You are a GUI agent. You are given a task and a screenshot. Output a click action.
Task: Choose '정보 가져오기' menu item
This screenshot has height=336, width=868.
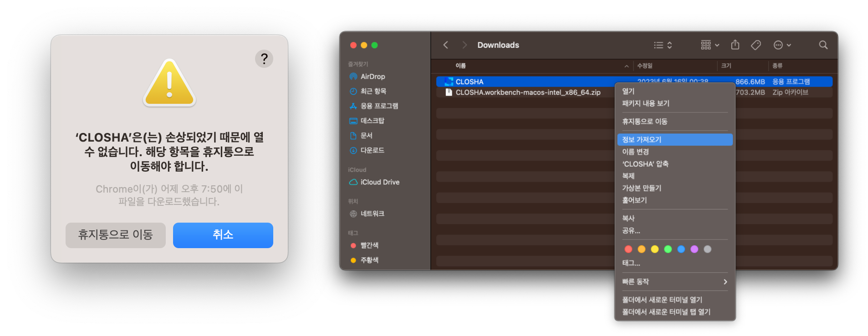675,140
